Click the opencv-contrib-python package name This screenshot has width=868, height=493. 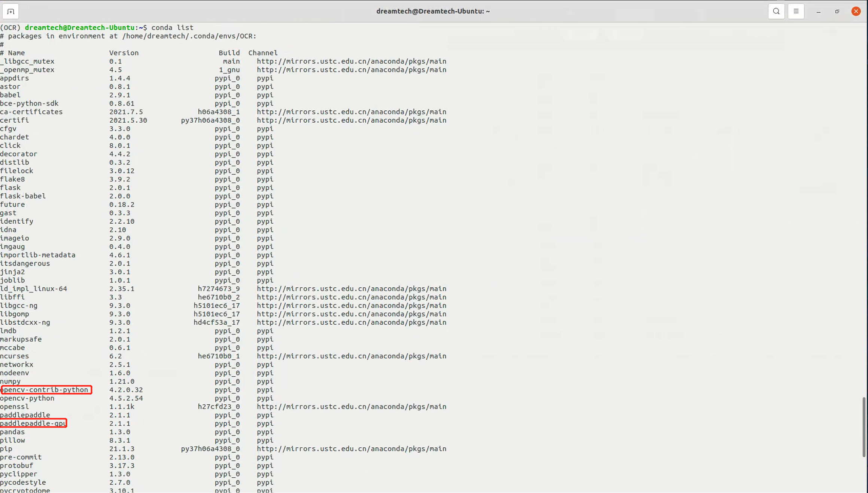44,390
